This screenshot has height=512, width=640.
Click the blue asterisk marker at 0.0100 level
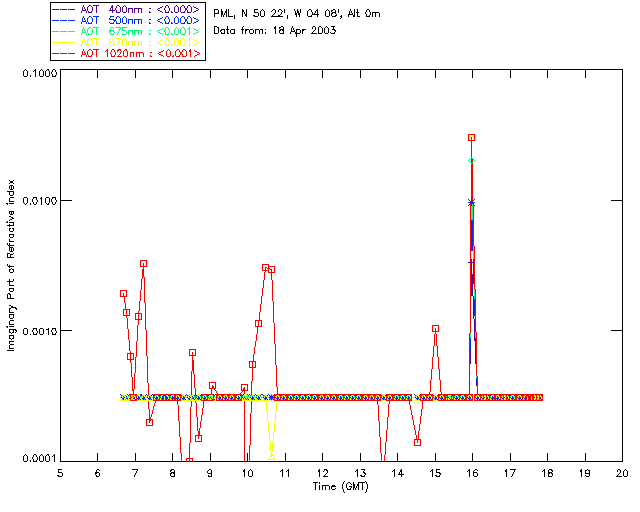[x=471, y=203]
